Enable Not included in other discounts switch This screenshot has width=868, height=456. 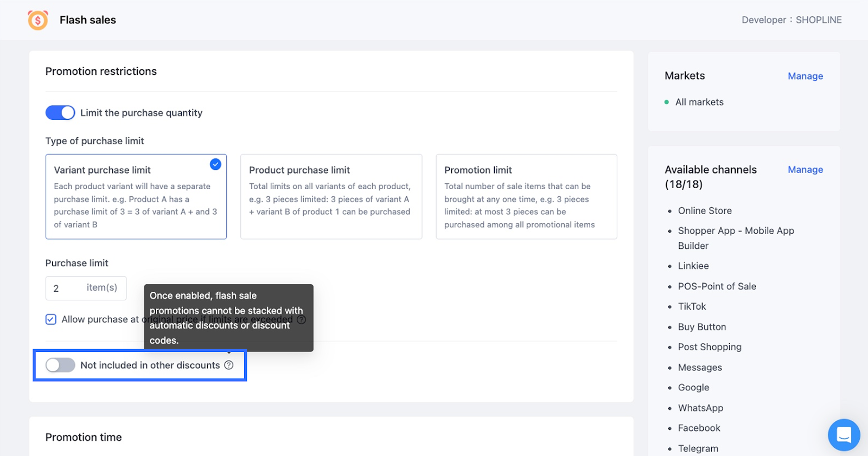pos(60,365)
